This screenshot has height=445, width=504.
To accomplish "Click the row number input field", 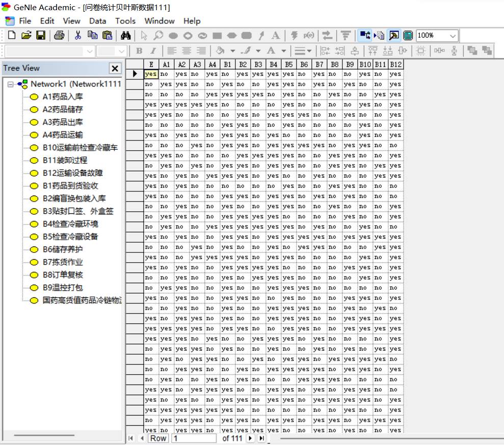I will point(193,438).
